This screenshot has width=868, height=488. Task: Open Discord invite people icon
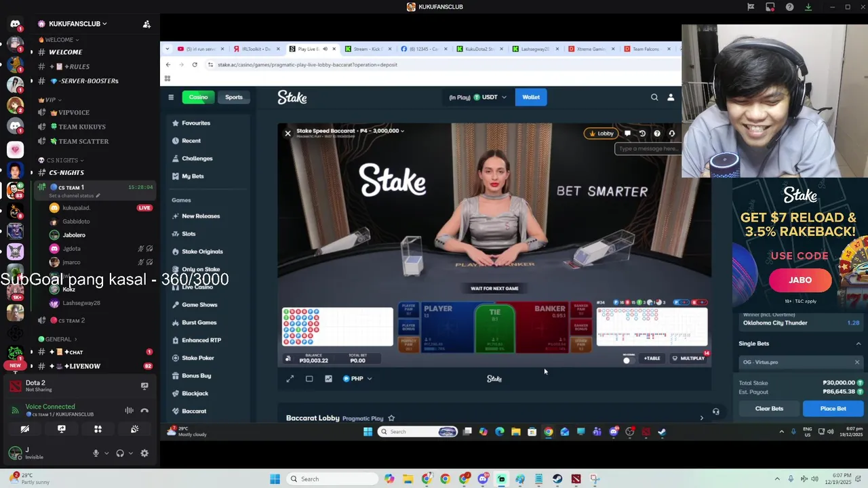146,24
